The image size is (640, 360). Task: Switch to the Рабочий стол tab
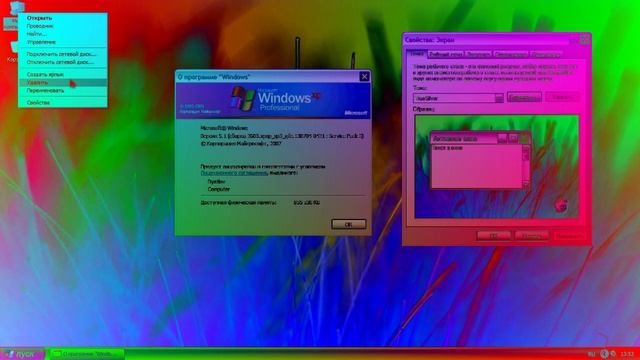tap(446, 54)
